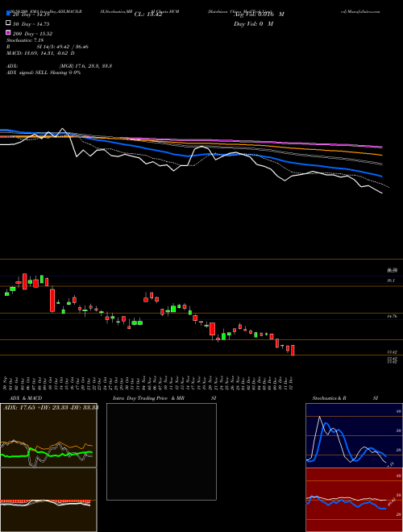Image resolution: width=403 pixels, height=532 pixels.
Task: Click the 'Stochastics: 7.18' readout
Action: click(25, 40)
